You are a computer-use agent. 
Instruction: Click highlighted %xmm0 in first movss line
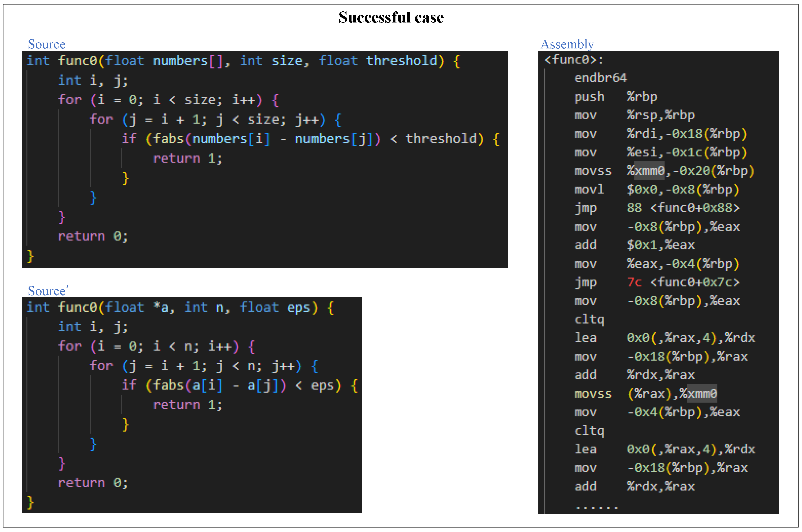649,171
